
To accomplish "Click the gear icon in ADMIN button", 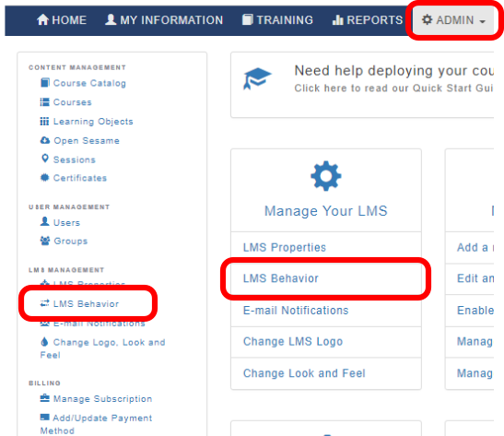I will [x=427, y=19].
